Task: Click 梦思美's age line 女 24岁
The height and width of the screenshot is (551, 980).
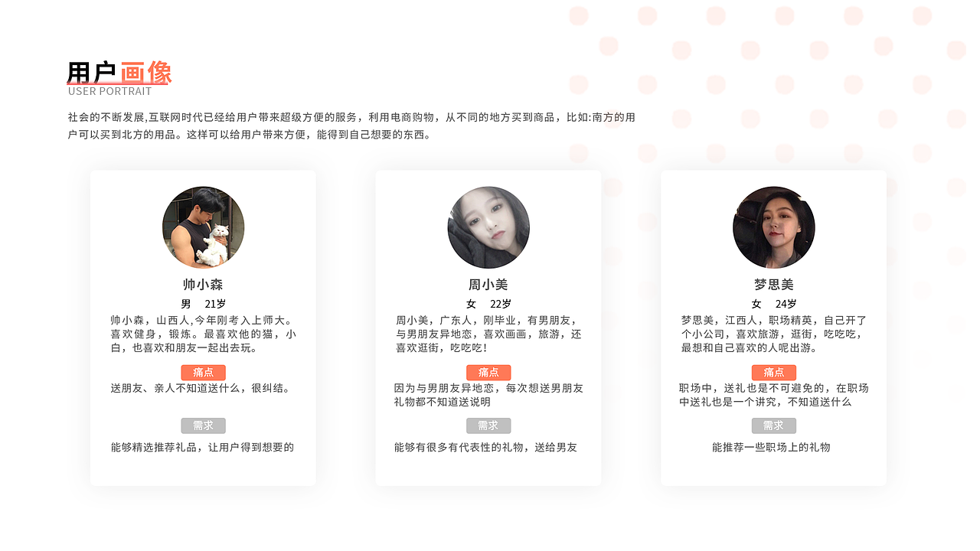Action: (x=774, y=304)
